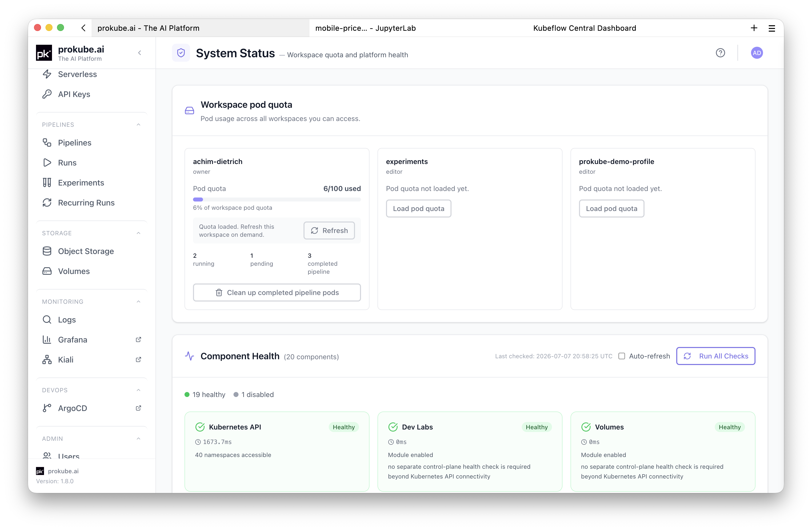Collapse the ADMIN section
The width and height of the screenshot is (812, 530).
[x=138, y=438]
